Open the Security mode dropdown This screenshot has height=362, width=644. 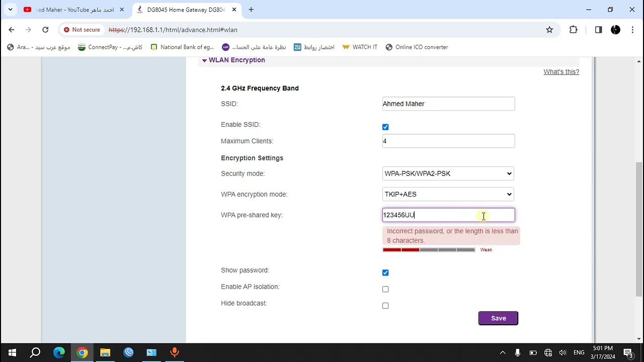pos(448,173)
